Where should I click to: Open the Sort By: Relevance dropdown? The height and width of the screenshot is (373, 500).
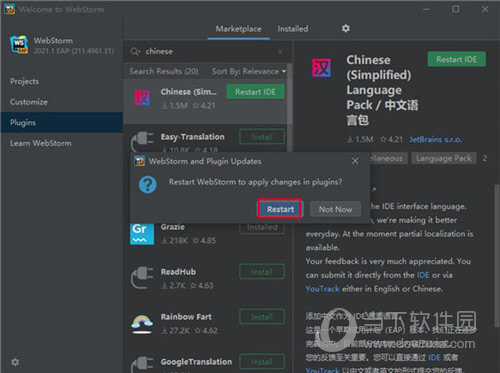point(249,71)
